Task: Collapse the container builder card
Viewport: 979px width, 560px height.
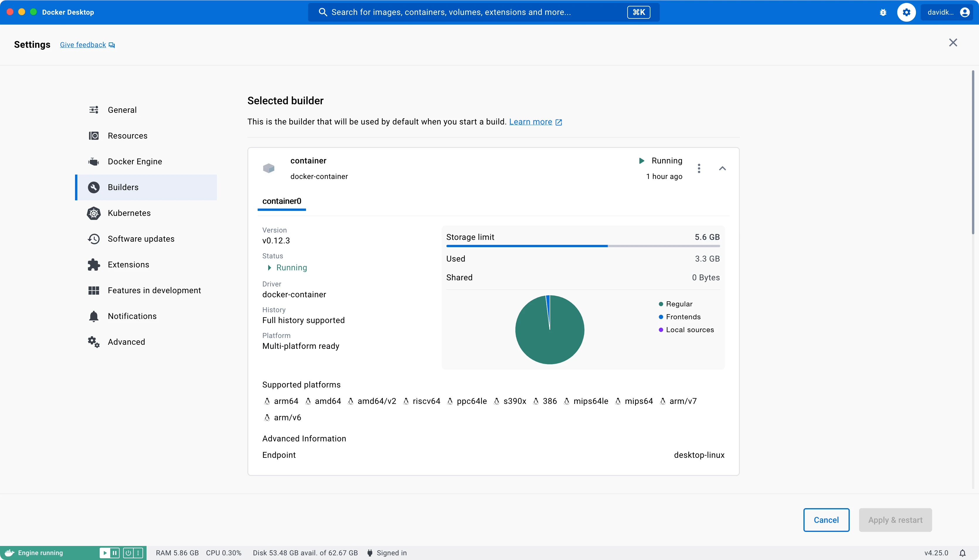Action: point(722,168)
